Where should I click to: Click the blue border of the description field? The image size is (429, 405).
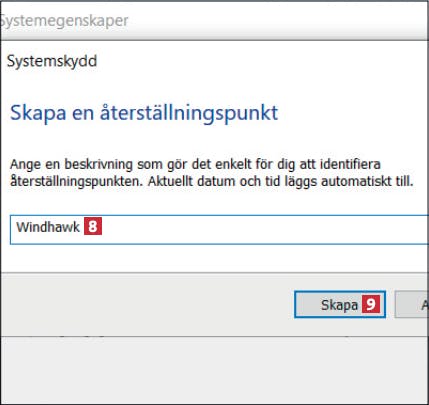pos(219,215)
